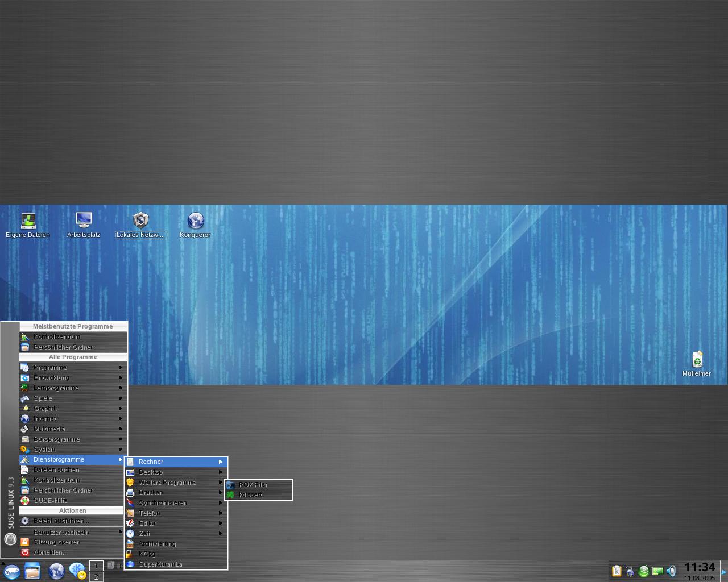Open the Graphik menu entry
The width and height of the screenshot is (728, 582).
[x=73, y=409]
